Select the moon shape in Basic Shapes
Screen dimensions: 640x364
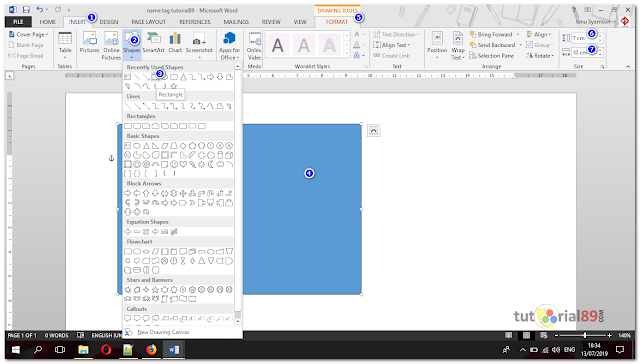[x=211, y=164]
